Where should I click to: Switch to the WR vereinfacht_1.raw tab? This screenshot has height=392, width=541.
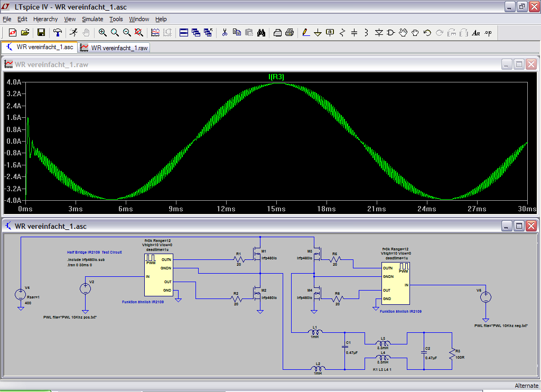pyautogui.click(x=114, y=48)
